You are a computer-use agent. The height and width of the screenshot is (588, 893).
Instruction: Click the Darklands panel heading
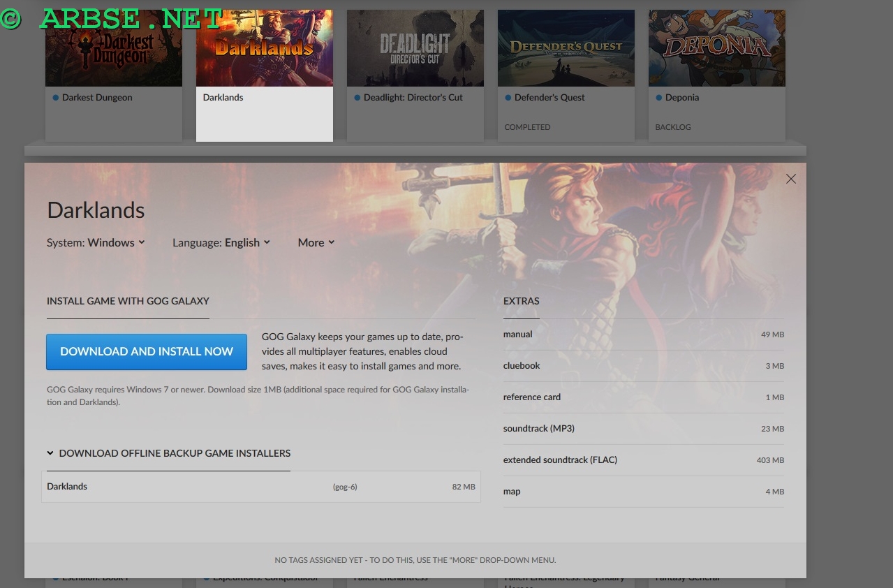[x=96, y=210]
